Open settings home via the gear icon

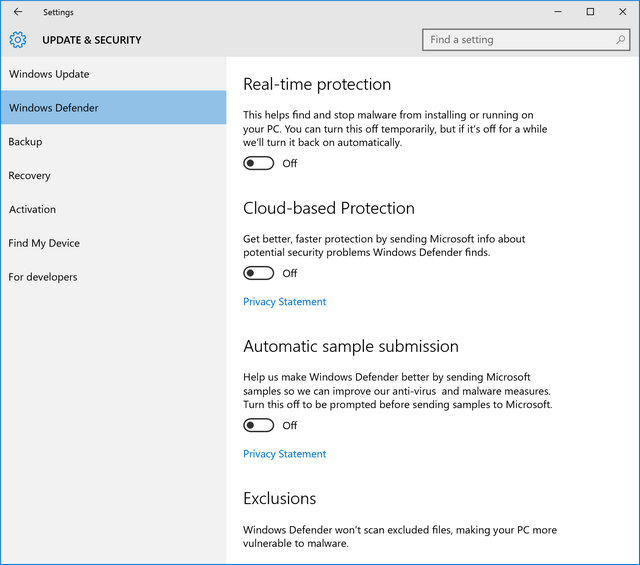[18, 40]
